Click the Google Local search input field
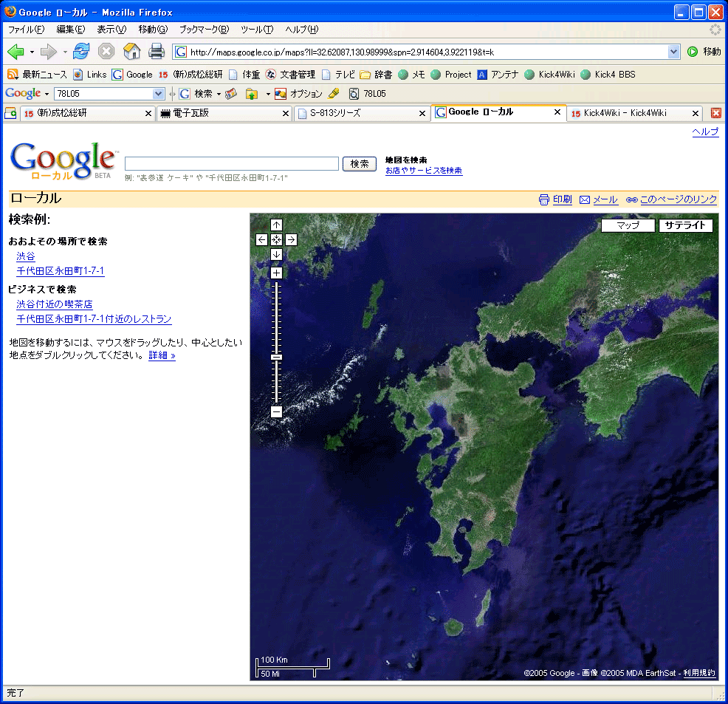Screen dimensions: 728x704 click(x=231, y=164)
